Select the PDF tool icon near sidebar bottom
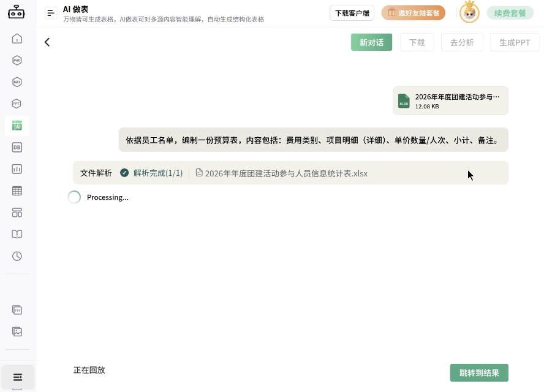This screenshot has width=544, height=392. [x=17, y=310]
